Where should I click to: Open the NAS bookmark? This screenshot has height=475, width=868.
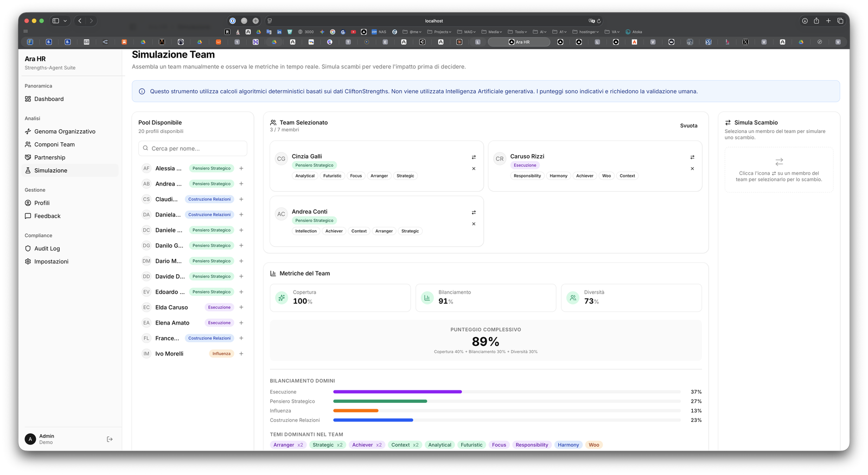pos(379,32)
